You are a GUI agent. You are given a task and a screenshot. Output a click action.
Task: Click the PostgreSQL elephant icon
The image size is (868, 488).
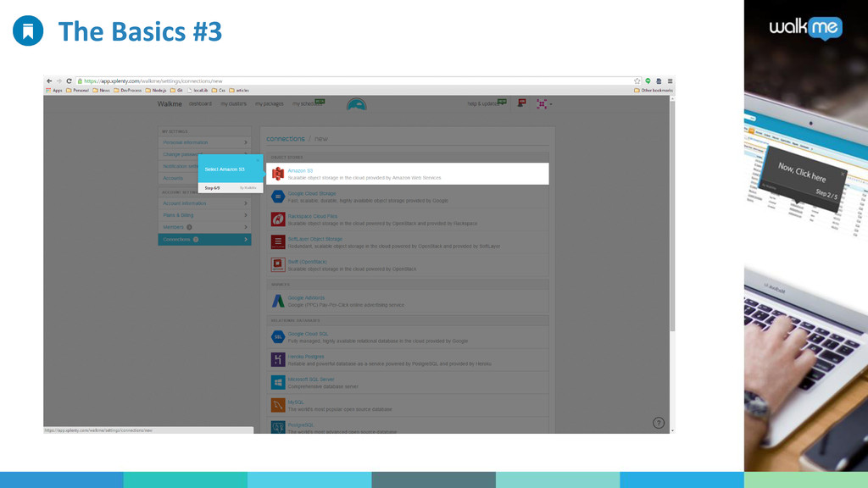(278, 427)
